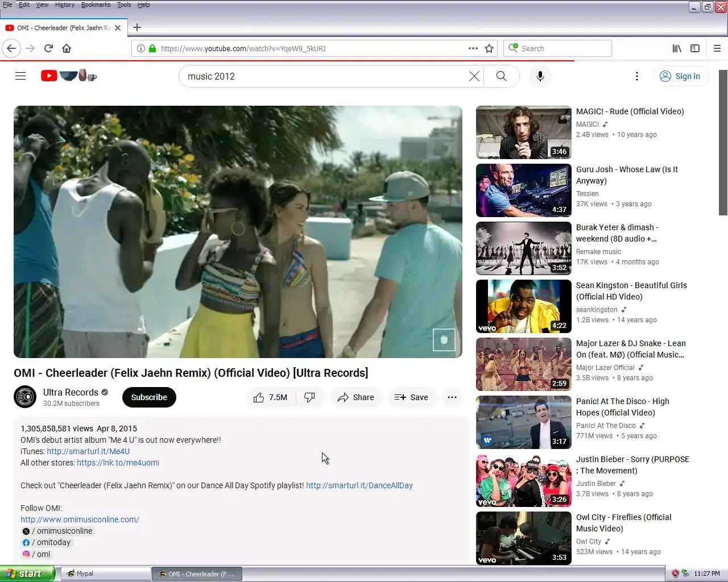Click the main video player
This screenshot has height=582, width=728.
click(x=238, y=232)
